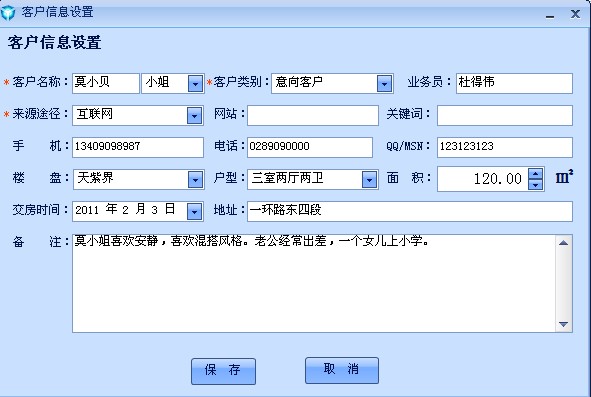
Task: Click the empty 关键词 input field
Action: pyautogui.click(x=505, y=115)
